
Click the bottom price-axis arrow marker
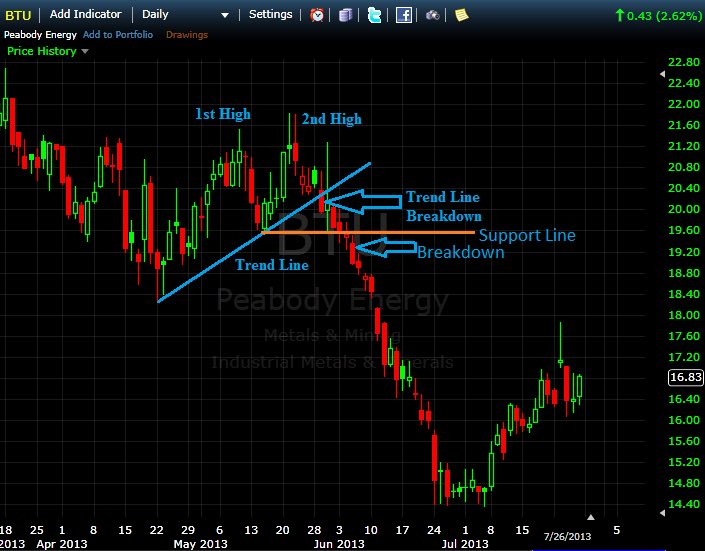pos(662,513)
